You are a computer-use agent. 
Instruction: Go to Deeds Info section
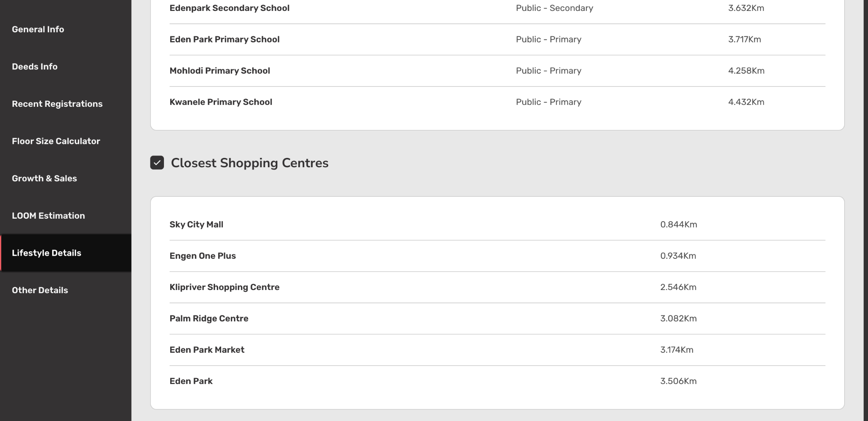click(35, 67)
